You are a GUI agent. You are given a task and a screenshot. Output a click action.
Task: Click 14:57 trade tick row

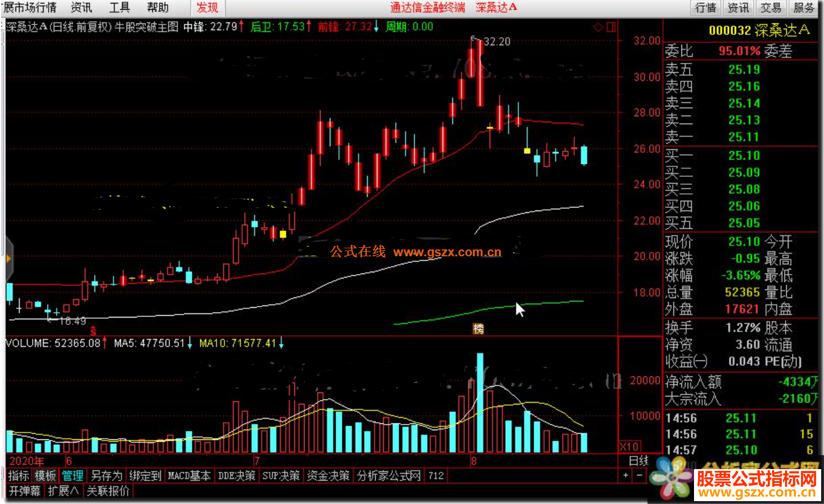click(x=740, y=450)
